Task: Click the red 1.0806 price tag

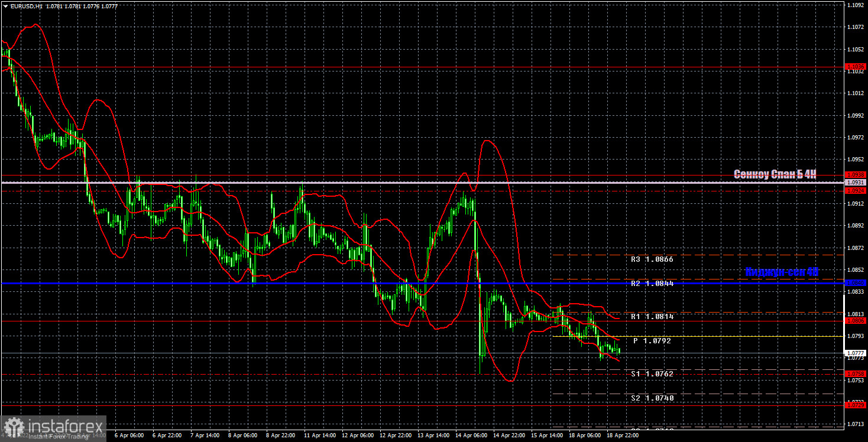Action: pos(856,321)
